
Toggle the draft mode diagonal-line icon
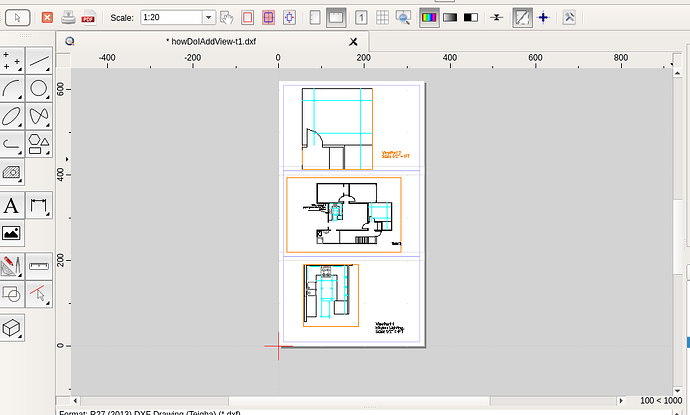click(522, 18)
